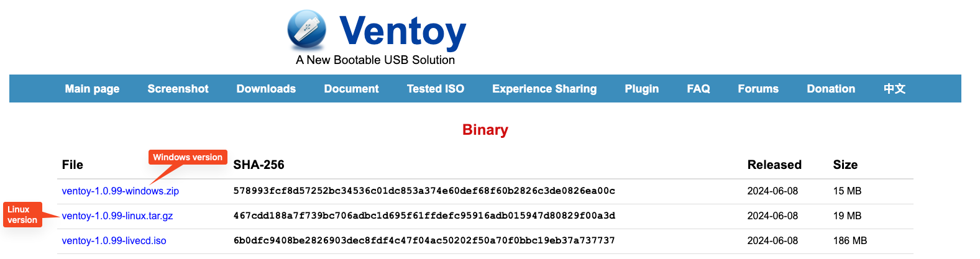Switch the site language to 中文

pos(894,89)
